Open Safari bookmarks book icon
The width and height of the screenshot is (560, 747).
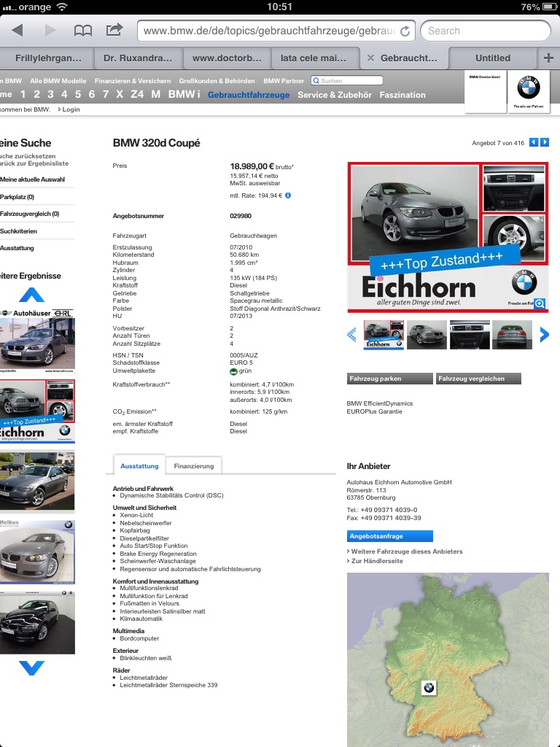coord(83,31)
